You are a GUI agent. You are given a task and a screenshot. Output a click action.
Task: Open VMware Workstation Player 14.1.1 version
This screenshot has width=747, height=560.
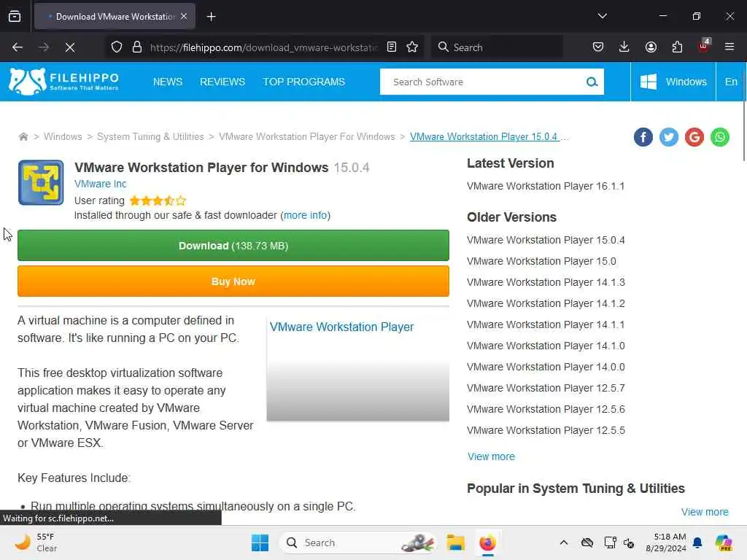click(x=546, y=324)
